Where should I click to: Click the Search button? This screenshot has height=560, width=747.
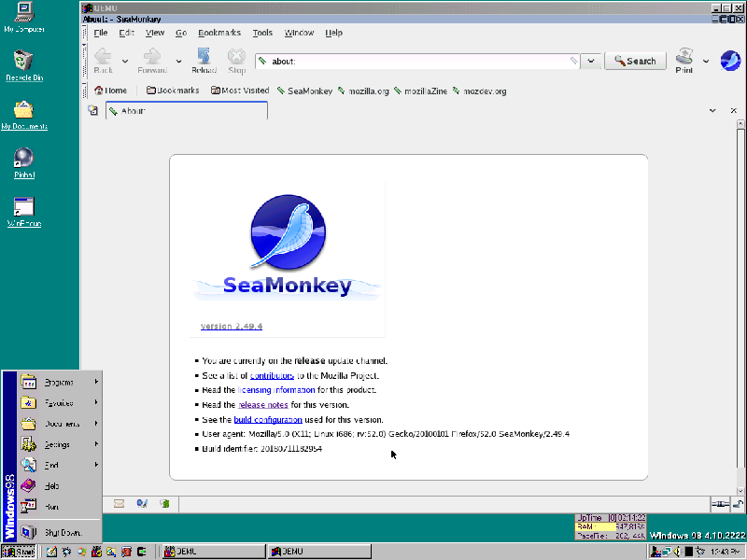(635, 61)
